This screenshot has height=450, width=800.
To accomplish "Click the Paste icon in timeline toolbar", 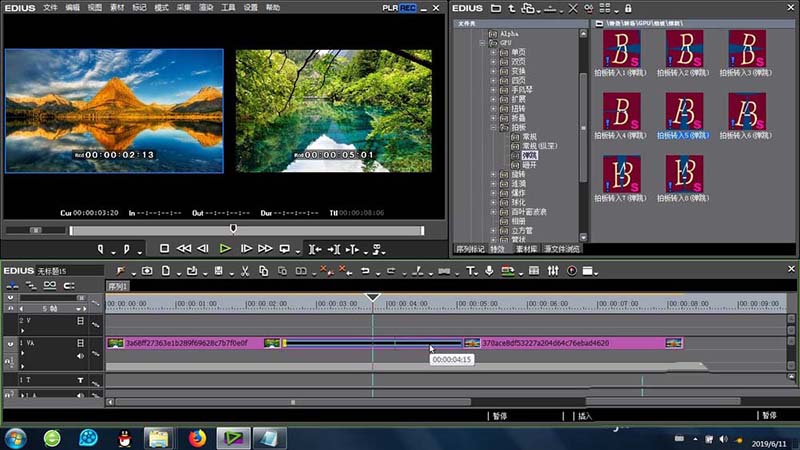I will 283,271.
